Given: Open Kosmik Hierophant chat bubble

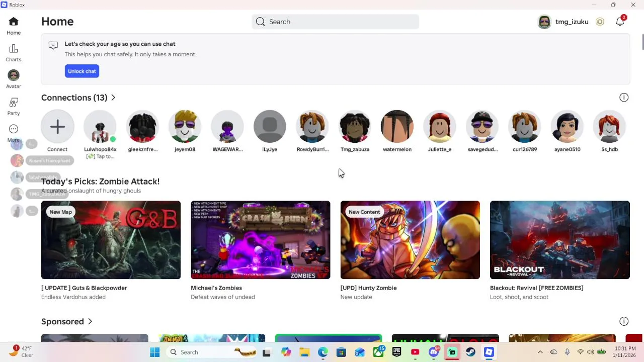Looking at the screenshot, I should coord(49,161).
